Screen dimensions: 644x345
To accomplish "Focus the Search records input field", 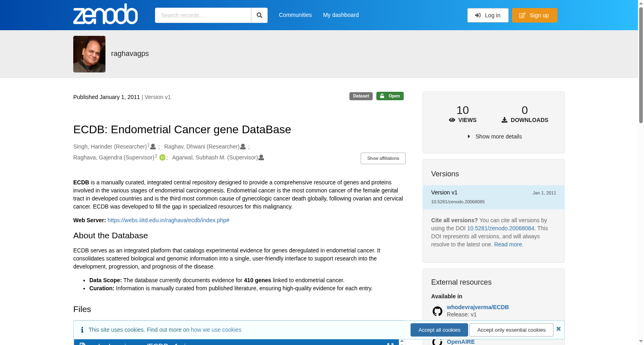I will pos(203,15).
